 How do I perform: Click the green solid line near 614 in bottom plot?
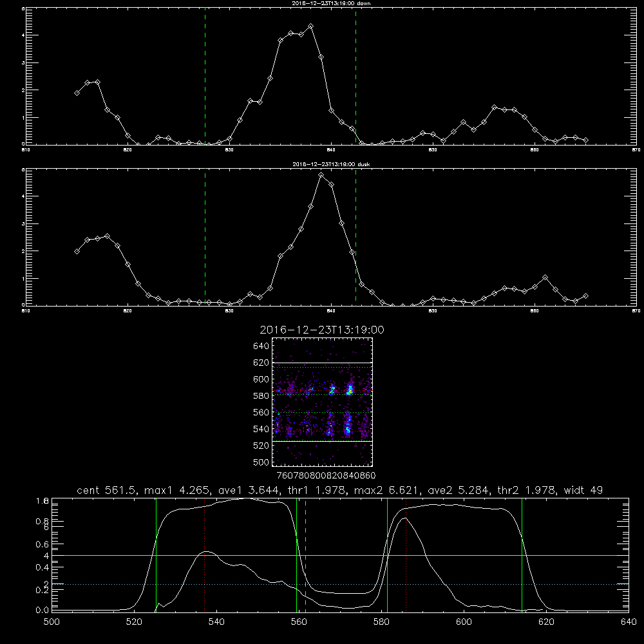click(522, 556)
